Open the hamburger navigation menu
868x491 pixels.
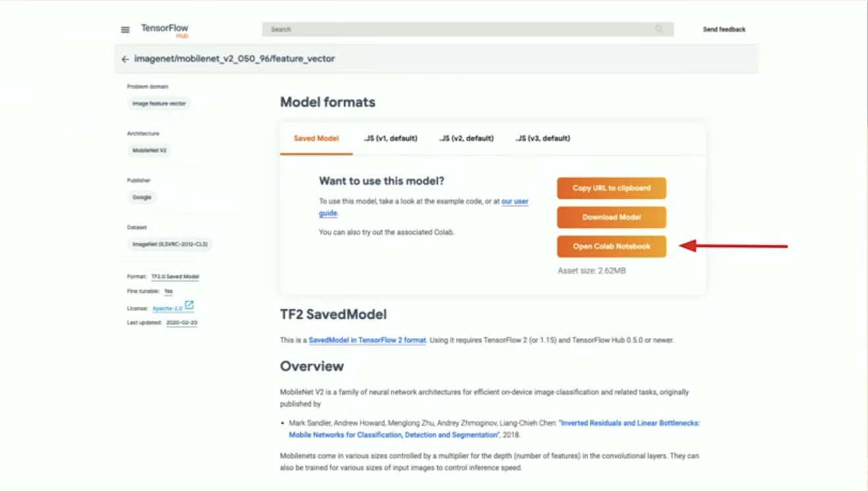pyautogui.click(x=125, y=30)
